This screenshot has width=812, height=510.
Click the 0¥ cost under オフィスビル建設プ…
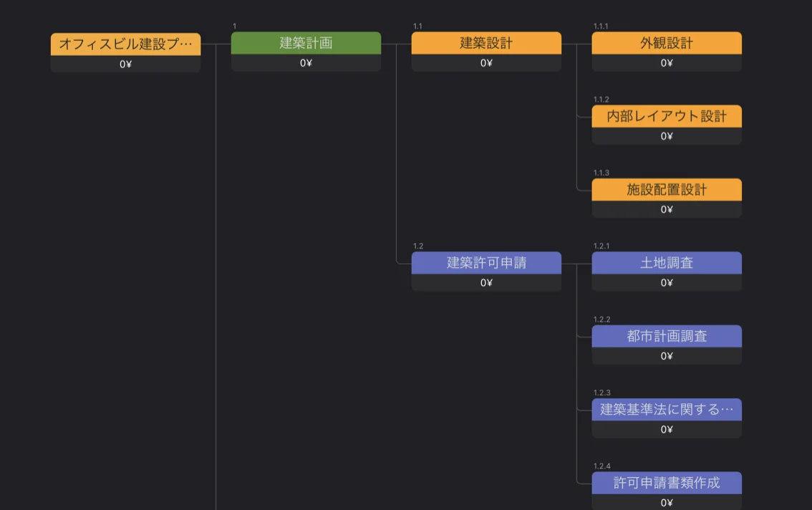[x=125, y=64]
